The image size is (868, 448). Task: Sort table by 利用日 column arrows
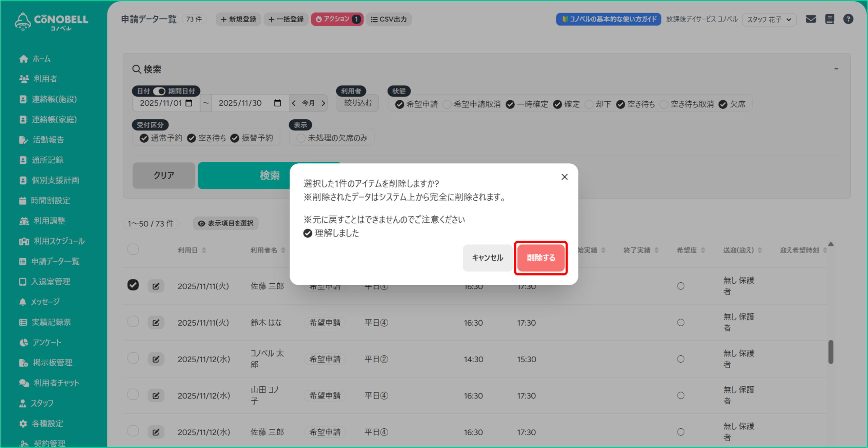204,250
